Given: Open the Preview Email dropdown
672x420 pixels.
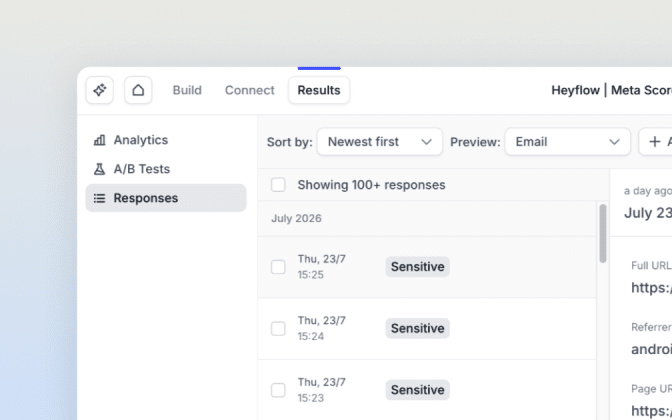Looking at the screenshot, I should pos(567,142).
